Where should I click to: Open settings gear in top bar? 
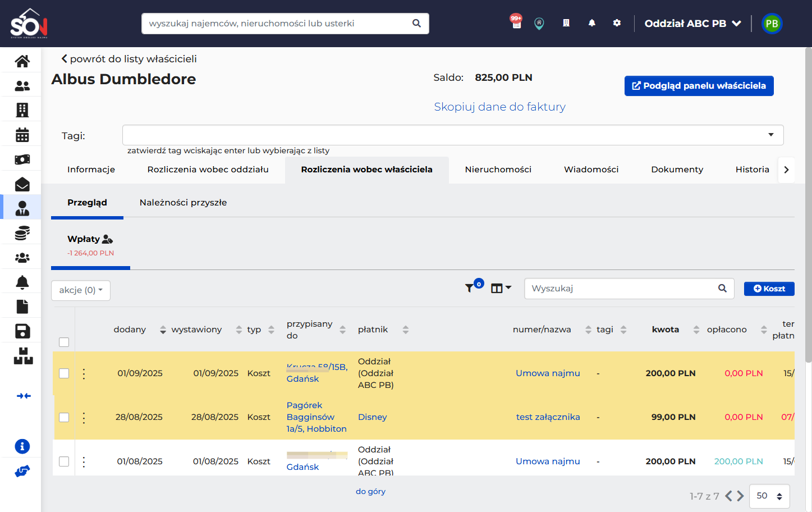click(x=617, y=23)
